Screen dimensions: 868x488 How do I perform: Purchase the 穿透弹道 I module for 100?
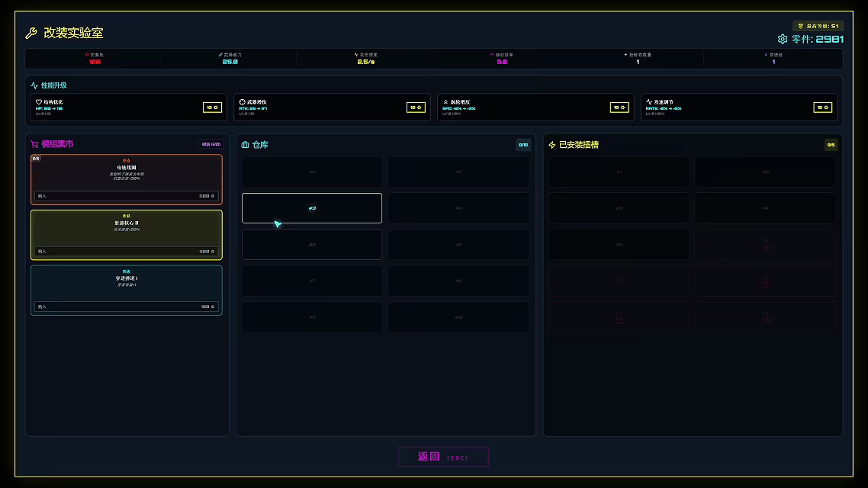pos(127,307)
